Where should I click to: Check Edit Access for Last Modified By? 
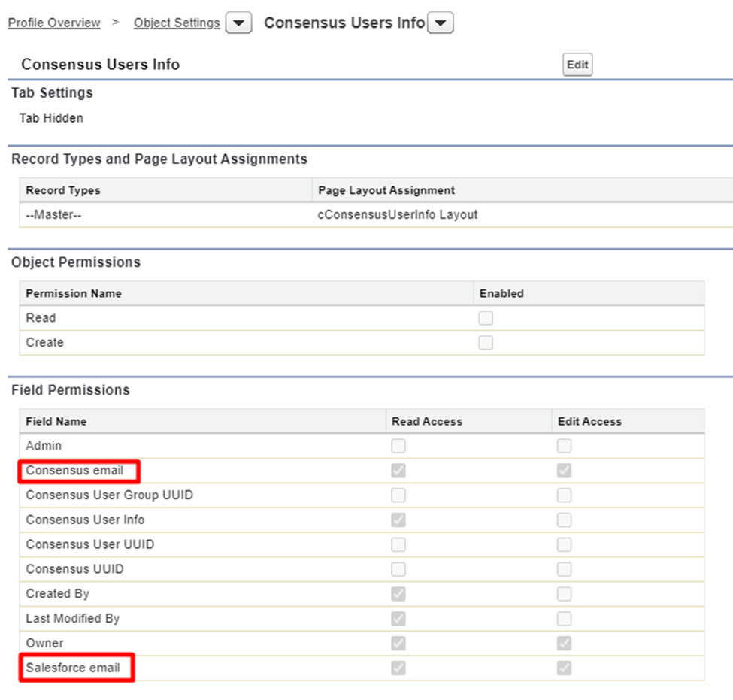565,619
